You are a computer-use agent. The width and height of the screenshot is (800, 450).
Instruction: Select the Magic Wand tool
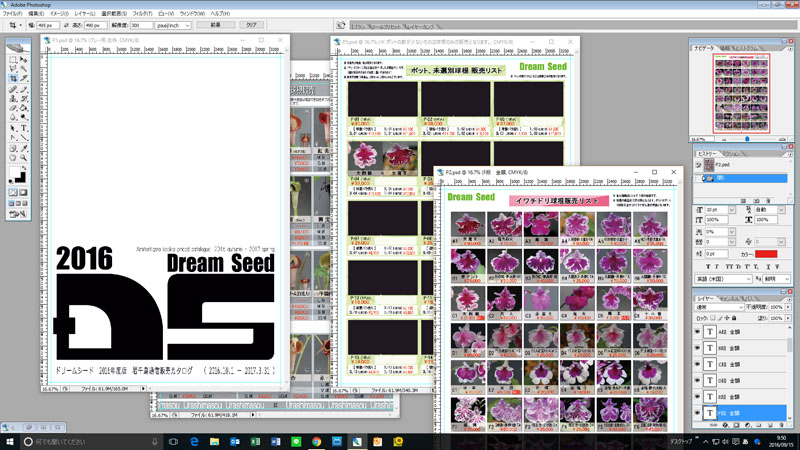tap(23, 69)
